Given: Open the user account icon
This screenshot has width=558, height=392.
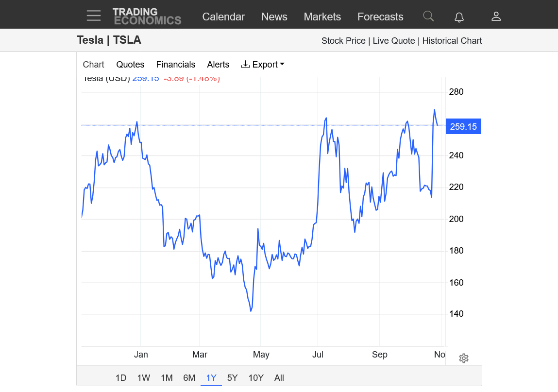Looking at the screenshot, I should point(496,17).
